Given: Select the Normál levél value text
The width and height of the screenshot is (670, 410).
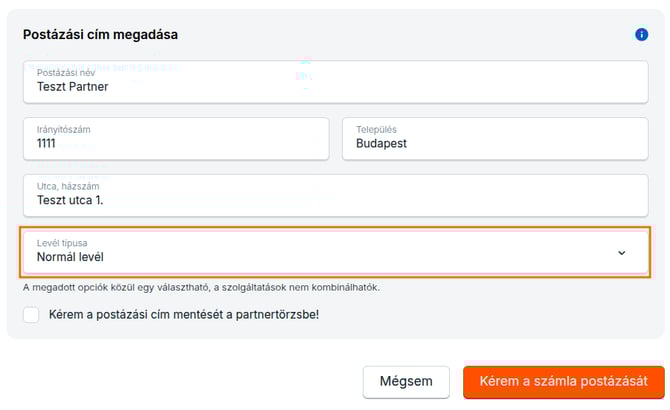Looking at the screenshot, I should click(70, 258).
